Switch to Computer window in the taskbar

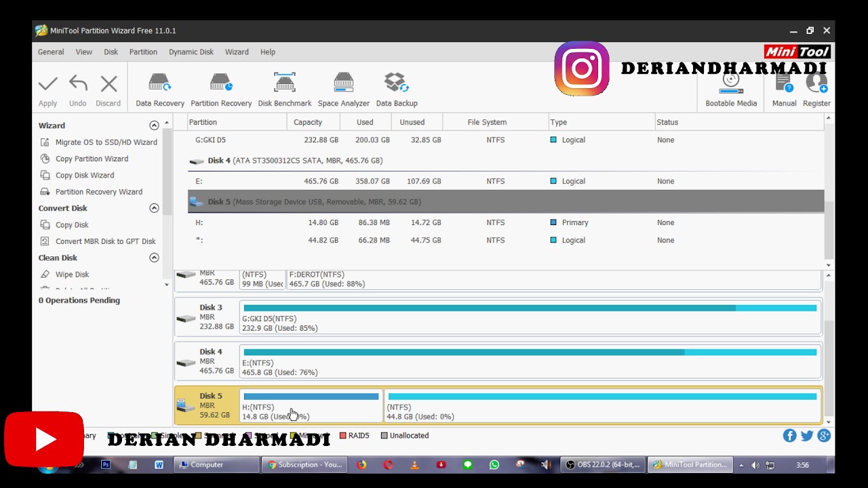216,465
